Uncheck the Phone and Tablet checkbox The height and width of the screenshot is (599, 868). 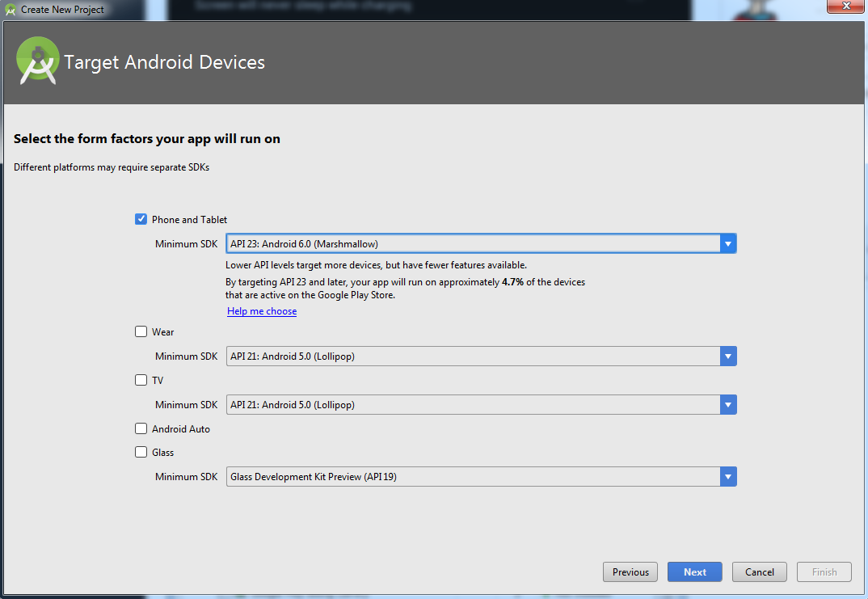pyautogui.click(x=141, y=219)
